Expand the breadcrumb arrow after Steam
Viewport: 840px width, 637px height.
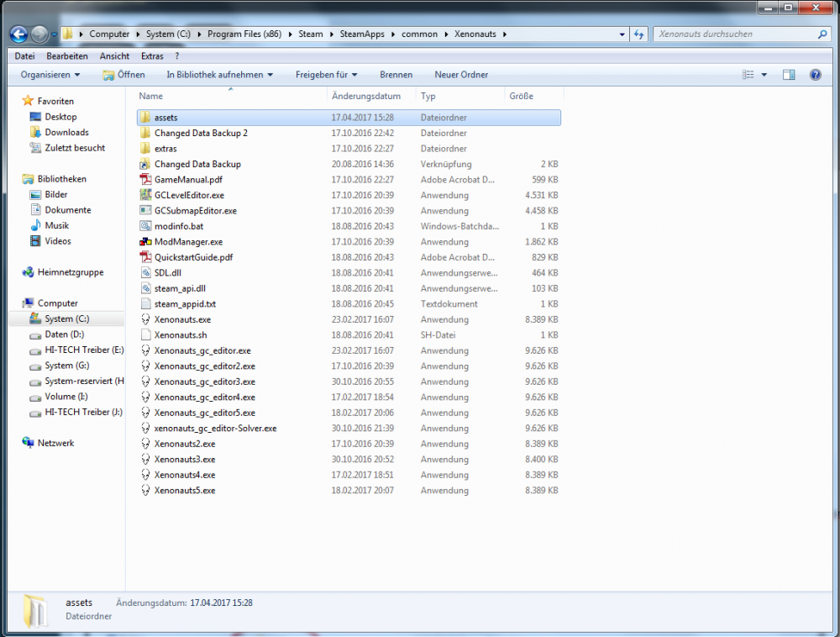pyautogui.click(x=332, y=34)
